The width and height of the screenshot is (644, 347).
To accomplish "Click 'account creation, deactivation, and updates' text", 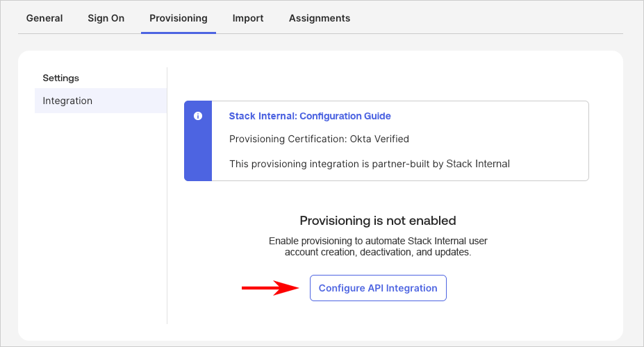I will coord(377,253).
